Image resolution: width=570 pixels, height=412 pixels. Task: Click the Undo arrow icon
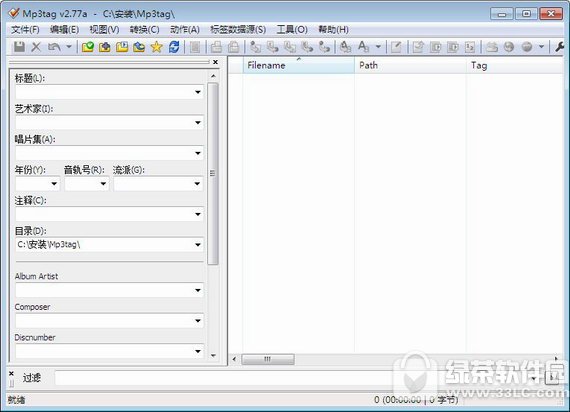pos(54,47)
